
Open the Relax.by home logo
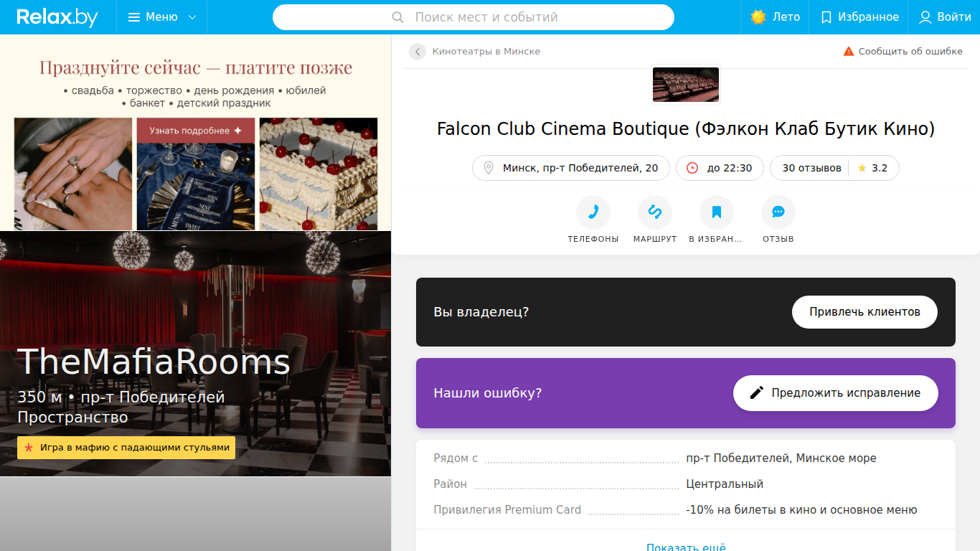[x=57, y=17]
